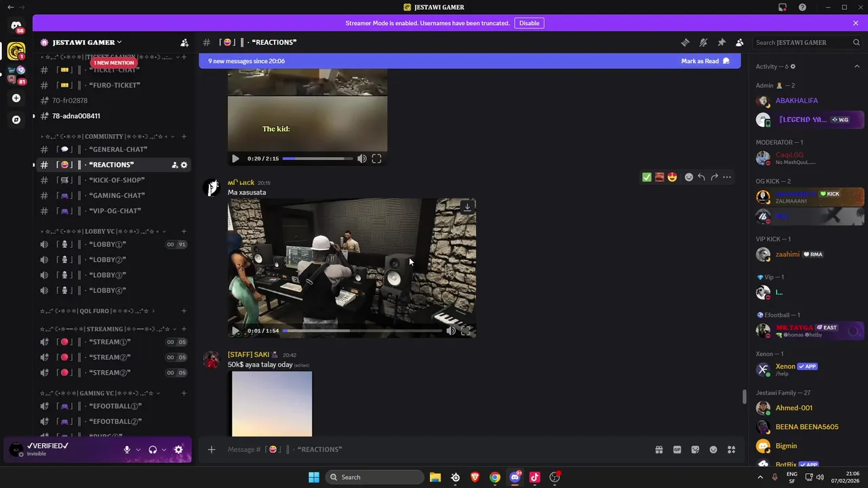The image size is (868, 488).
Task: Mute the 2:15 video volume icon
Action: click(x=362, y=159)
